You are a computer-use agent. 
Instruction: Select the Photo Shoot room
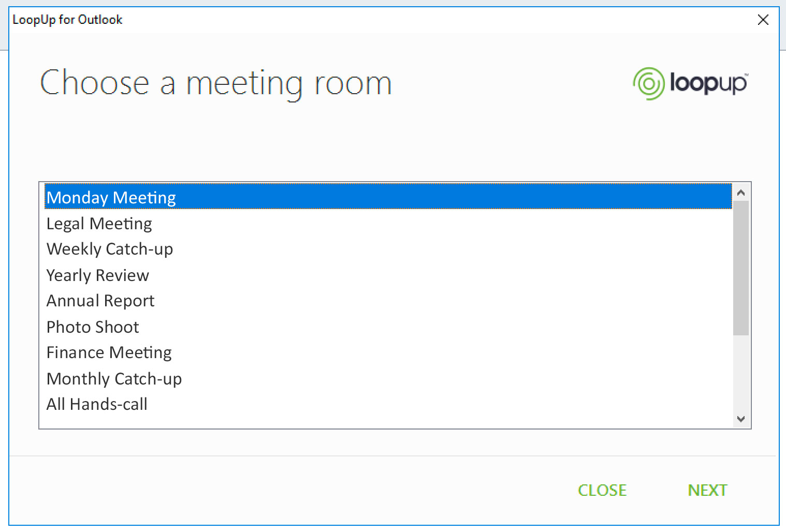[93, 327]
